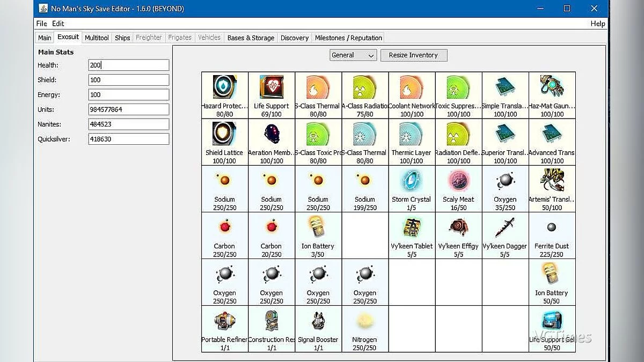This screenshot has width=644, height=362.
Task: Open the Bases & Storage tab
Action: coord(251,38)
